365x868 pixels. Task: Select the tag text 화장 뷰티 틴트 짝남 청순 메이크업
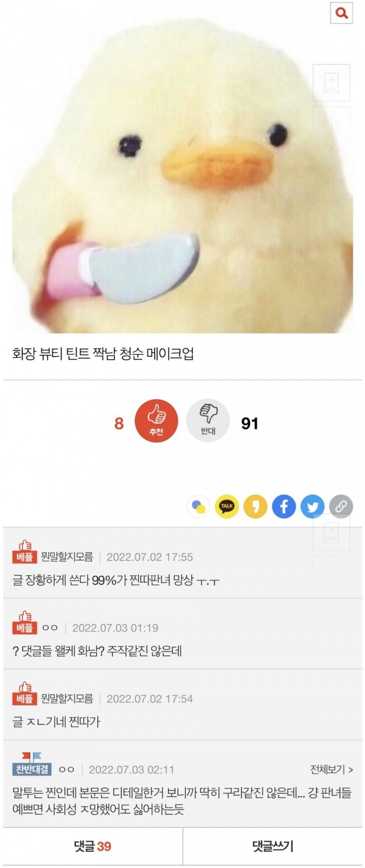(x=103, y=354)
